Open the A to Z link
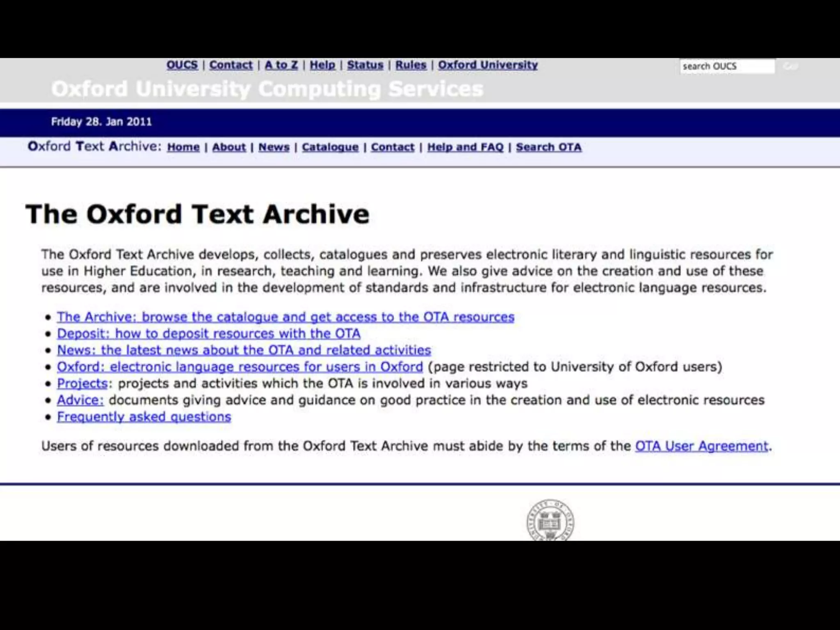The image size is (840, 630). pyautogui.click(x=281, y=65)
